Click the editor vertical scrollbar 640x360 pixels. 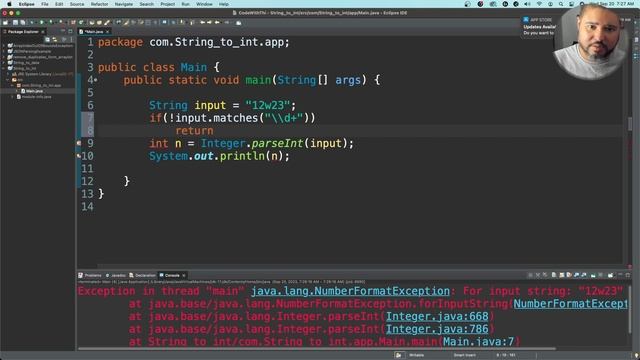630,124
